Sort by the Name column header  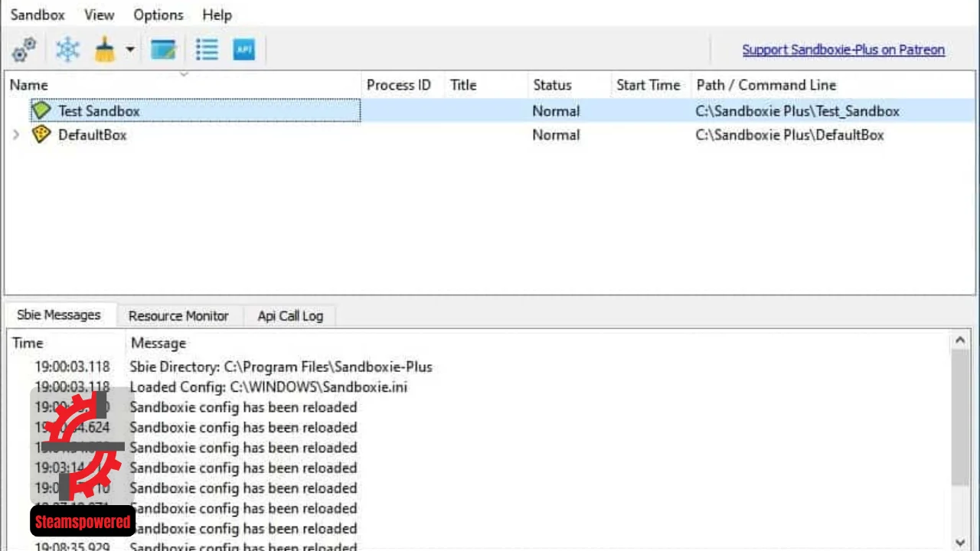tap(183, 85)
